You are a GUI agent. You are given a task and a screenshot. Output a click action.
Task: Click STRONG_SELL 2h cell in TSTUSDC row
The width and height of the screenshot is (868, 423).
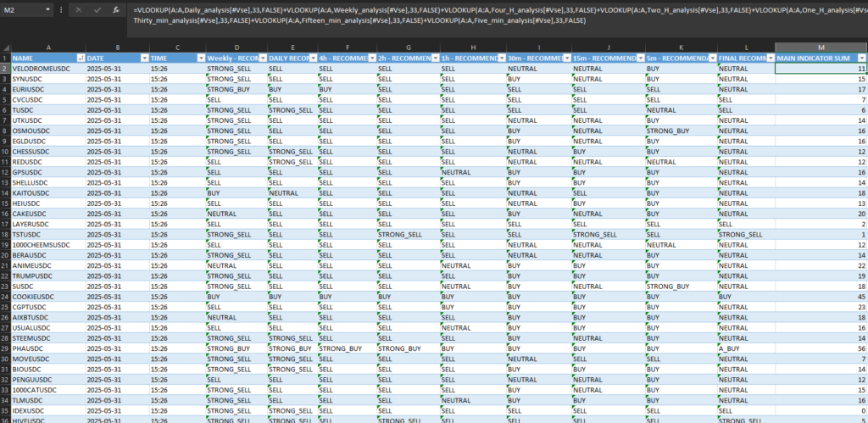coord(409,235)
